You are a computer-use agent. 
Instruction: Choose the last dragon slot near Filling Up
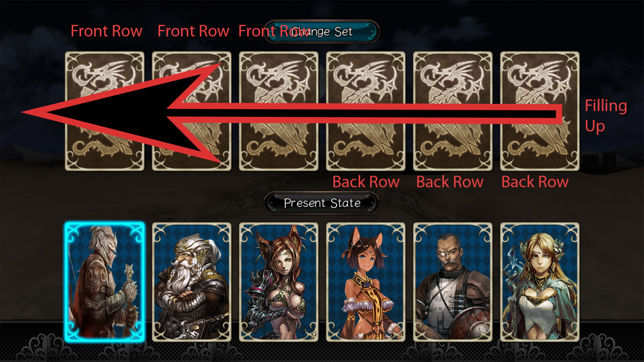540,111
